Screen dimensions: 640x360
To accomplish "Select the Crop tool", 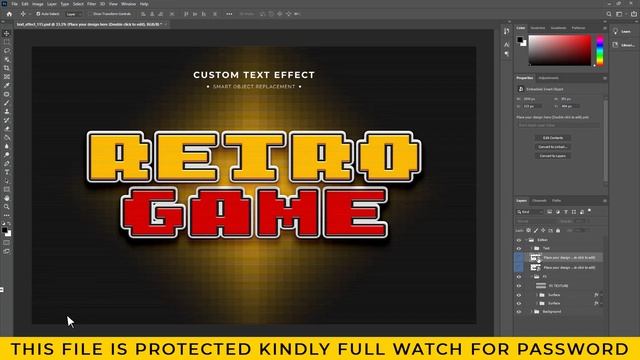I will pos(7,68).
